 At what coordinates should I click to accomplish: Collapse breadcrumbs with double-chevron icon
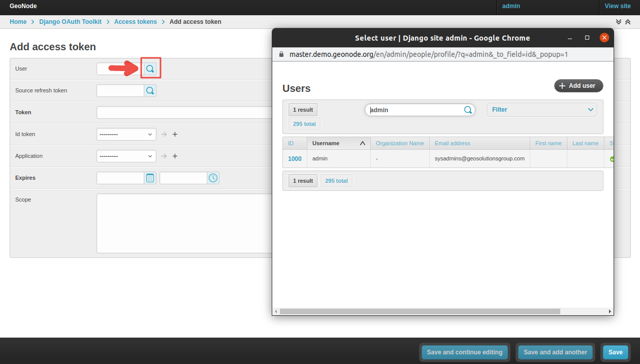tap(619, 22)
